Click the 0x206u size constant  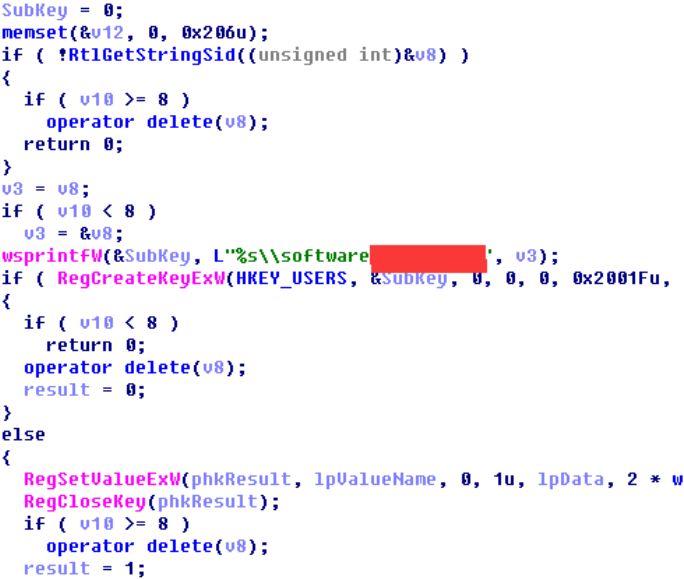[x=214, y=33]
